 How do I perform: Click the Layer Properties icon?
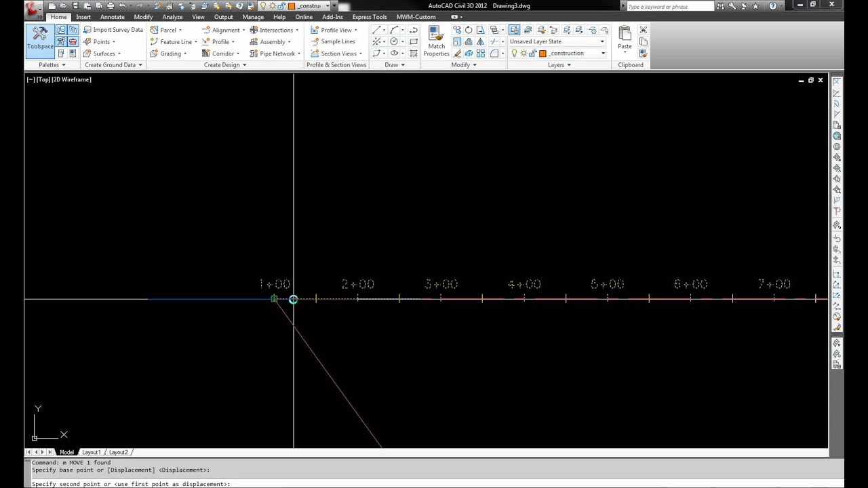[514, 30]
